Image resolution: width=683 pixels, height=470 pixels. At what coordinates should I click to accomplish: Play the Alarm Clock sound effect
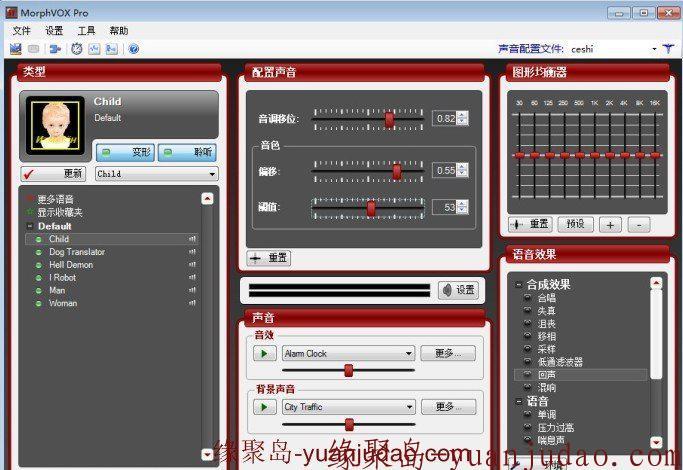point(265,353)
